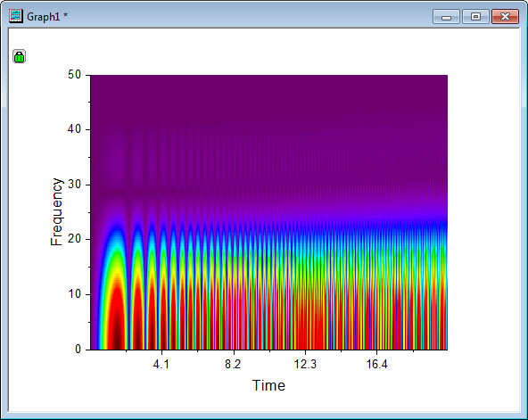Click the 16.4 tick label on Time axis

click(x=376, y=364)
